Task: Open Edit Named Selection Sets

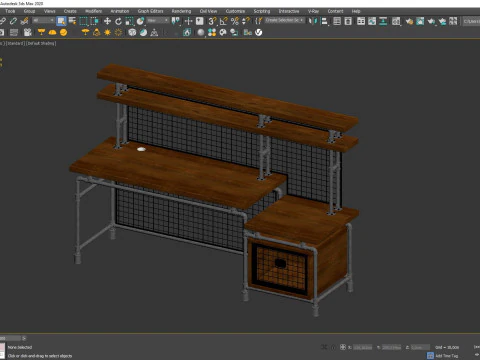Action: point(259,21)
